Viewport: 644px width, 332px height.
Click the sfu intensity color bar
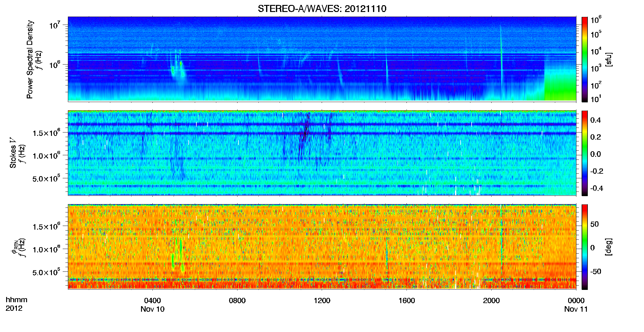(x=585, y=59)
